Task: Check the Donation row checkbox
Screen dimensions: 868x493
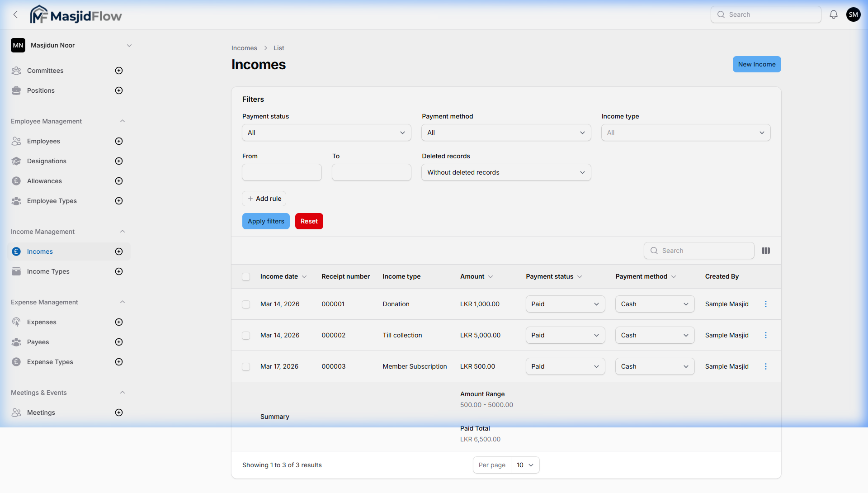Action: [x=246, y=304]
